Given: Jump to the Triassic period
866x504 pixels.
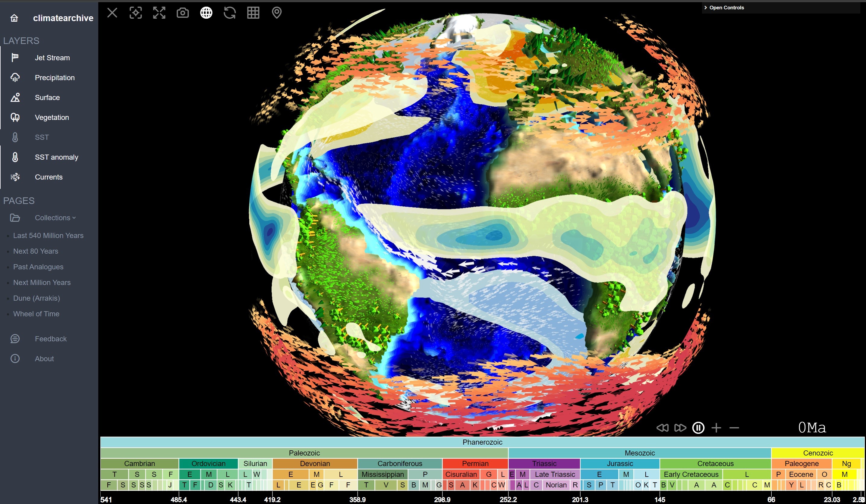Looking at the screenshot, I should coord(544,463).
